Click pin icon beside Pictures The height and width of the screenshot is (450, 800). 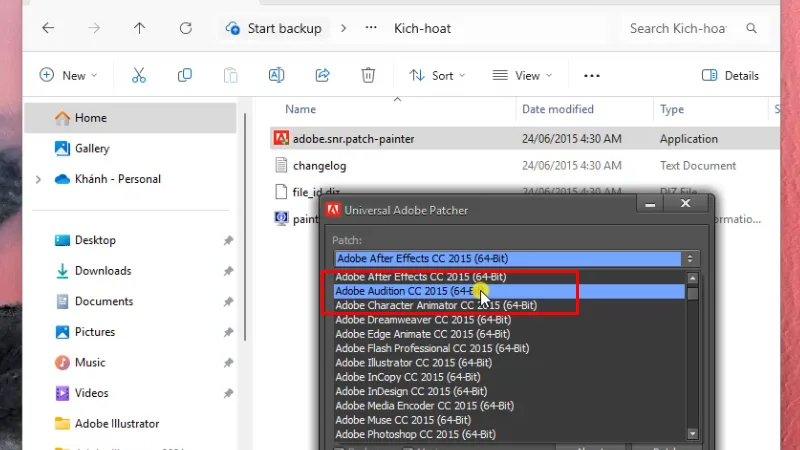pos(228,332)
